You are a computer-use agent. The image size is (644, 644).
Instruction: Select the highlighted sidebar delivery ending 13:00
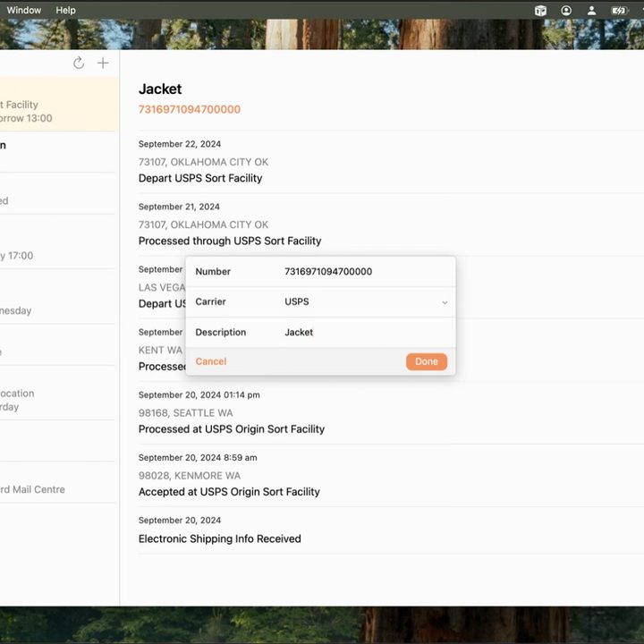pyautogui.click(x=60, y=105)
